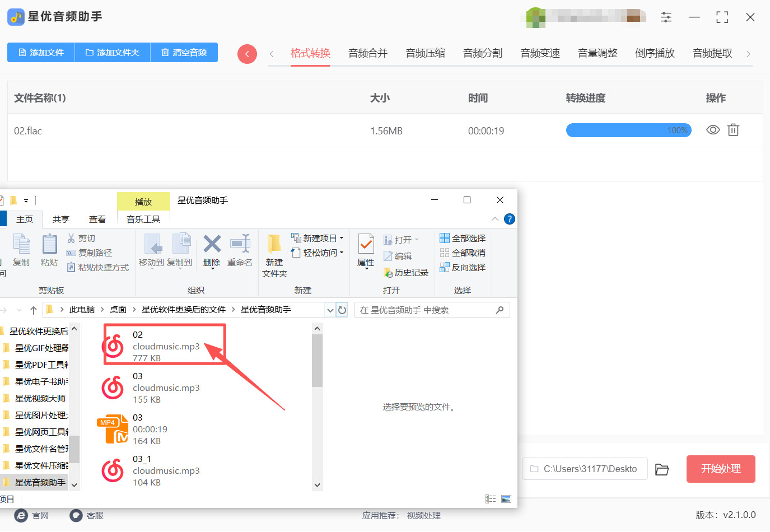Click the output path field
The image size is (770, 532).
[585, 469]
